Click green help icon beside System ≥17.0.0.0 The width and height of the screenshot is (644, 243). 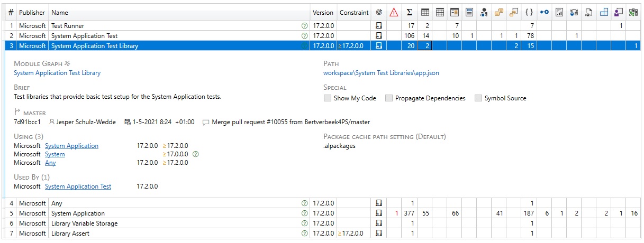pyautogui.click(x=196, y=154)
